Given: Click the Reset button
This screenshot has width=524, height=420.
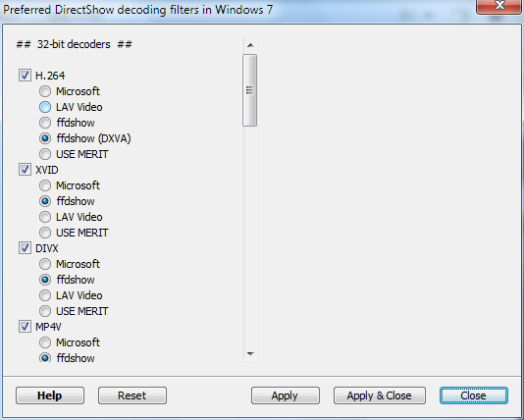Looking at the screenshot, I should (x=132, y=395).
